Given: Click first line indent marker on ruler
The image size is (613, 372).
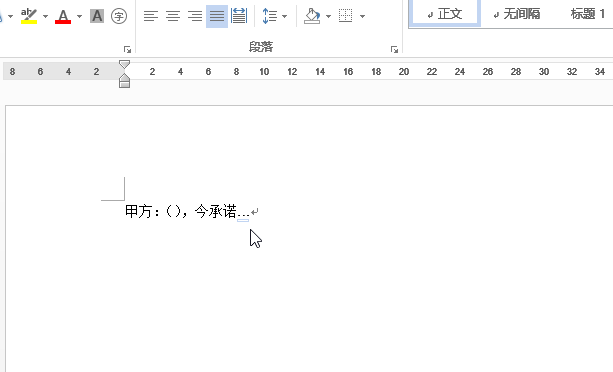Looking at the screenshot, I should pyautogui.click(x=124, y=64).
